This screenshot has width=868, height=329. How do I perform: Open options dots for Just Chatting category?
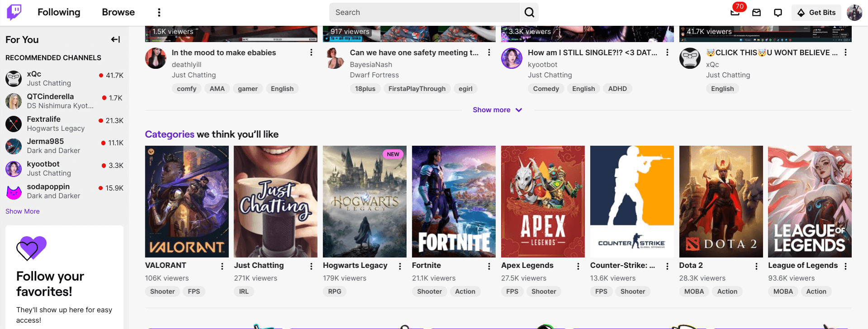[311, 266]
